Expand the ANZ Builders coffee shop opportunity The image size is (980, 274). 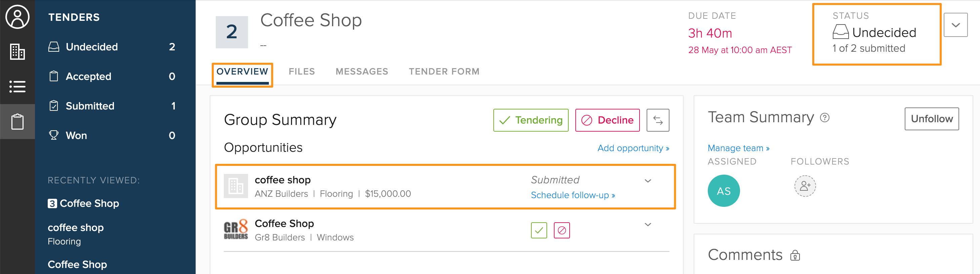tap(648, 181)
